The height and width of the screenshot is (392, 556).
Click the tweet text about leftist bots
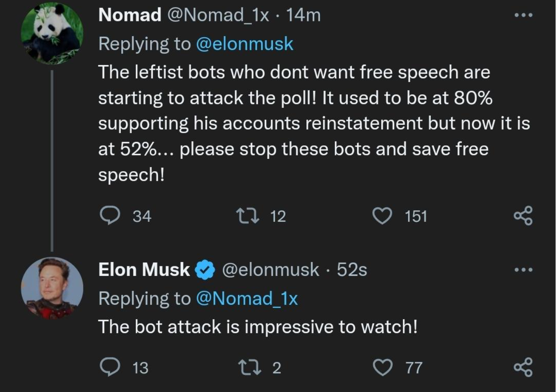pyautogui.click(x=314, y=124)
